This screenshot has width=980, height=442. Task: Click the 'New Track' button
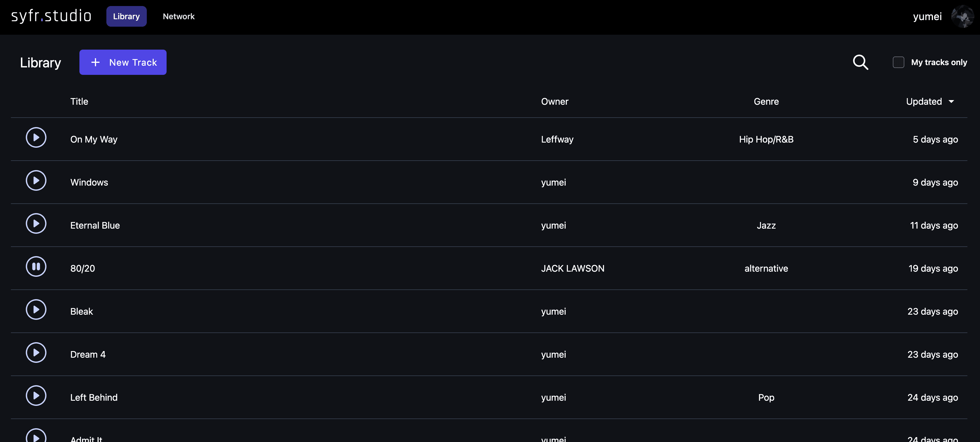tap(122, 62)
